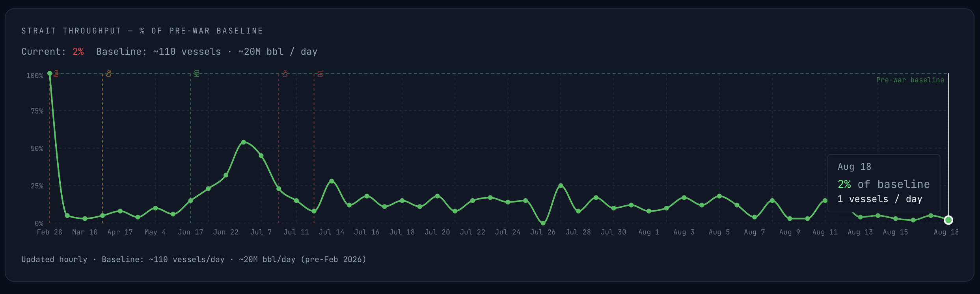This screenshot has height=294, width=980.
Task: Click the data point above Jul 20
Action: pos(437,196)
